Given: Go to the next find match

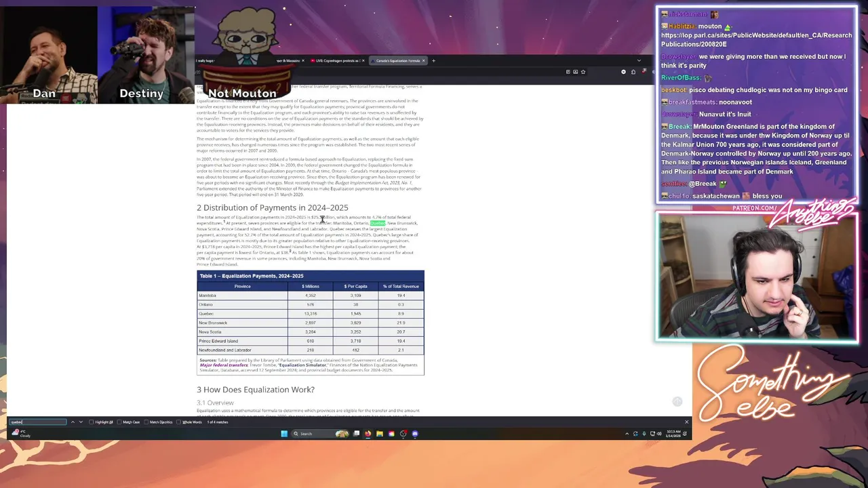Looking at the screenshot, I should 81,422.
